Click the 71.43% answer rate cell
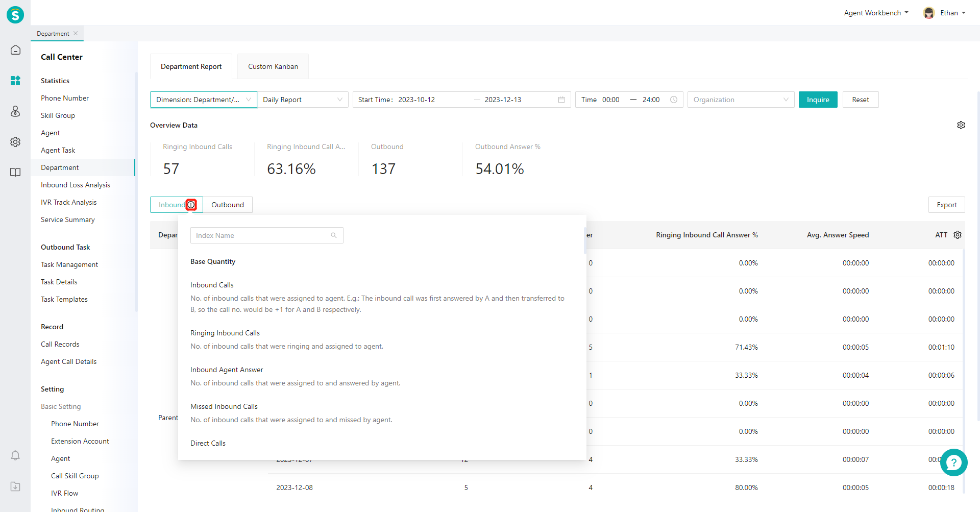 (x=746, y=347)
